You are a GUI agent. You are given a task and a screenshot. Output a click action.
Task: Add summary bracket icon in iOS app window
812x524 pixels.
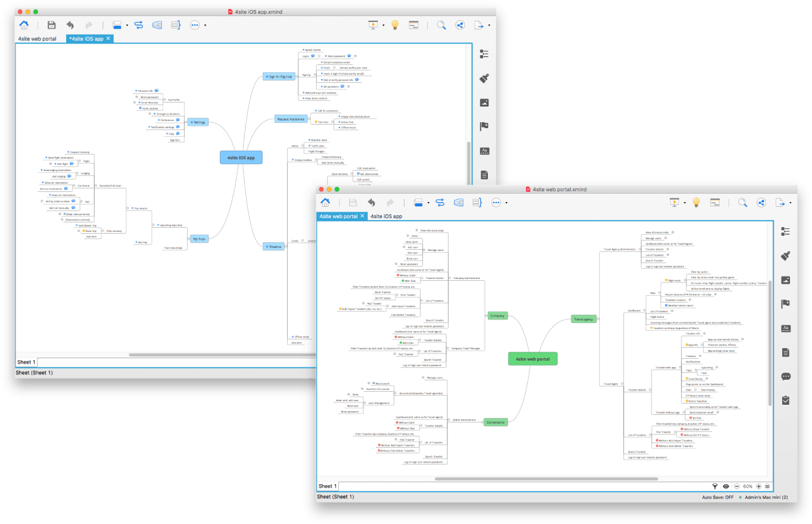pos(176,25)
